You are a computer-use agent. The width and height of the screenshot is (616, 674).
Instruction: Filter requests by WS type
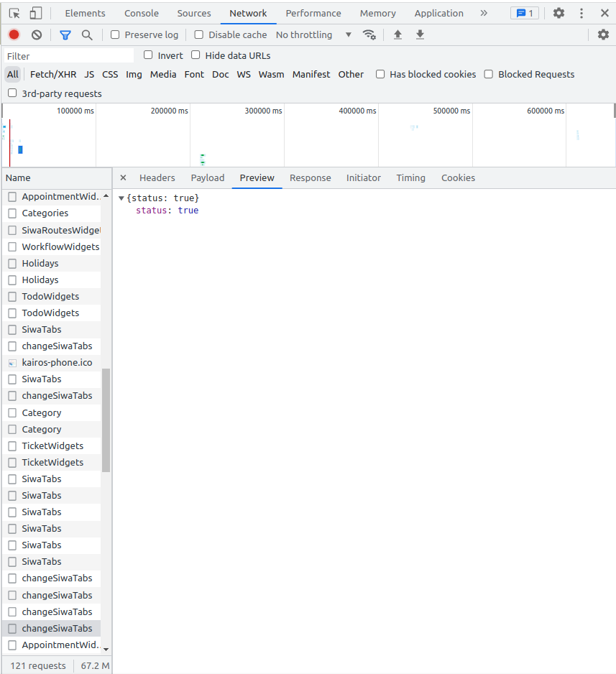pos(244,74)
